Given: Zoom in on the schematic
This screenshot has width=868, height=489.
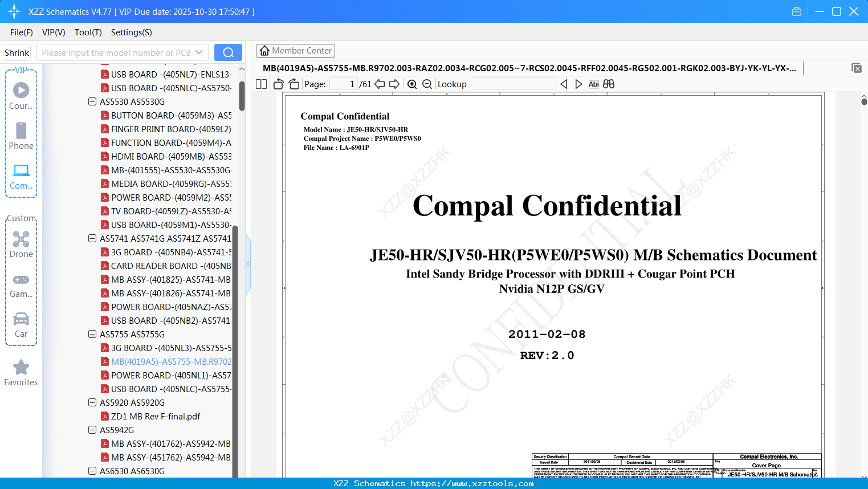Looking at the screenshot, I should (412, 84).
